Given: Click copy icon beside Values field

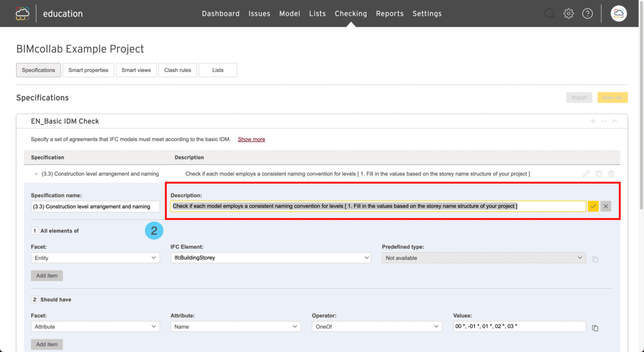Looking at the screenshot, I should [x=595, y=328].
